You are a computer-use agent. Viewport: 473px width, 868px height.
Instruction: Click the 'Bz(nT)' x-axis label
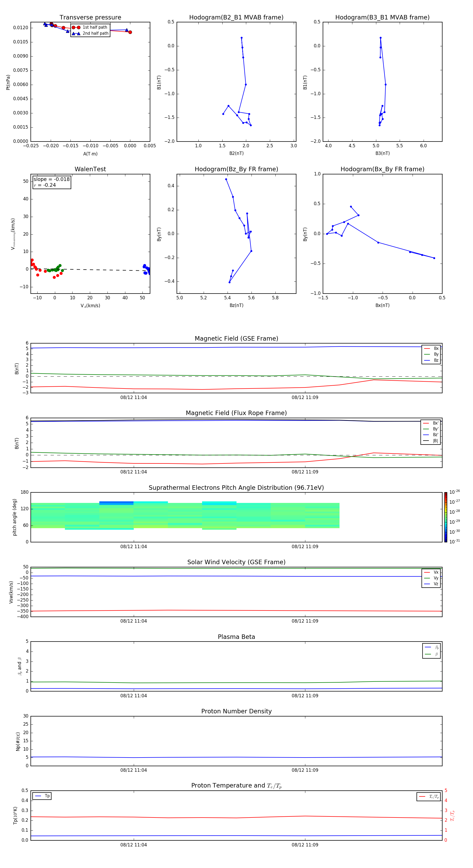click(x=236, y=305)
